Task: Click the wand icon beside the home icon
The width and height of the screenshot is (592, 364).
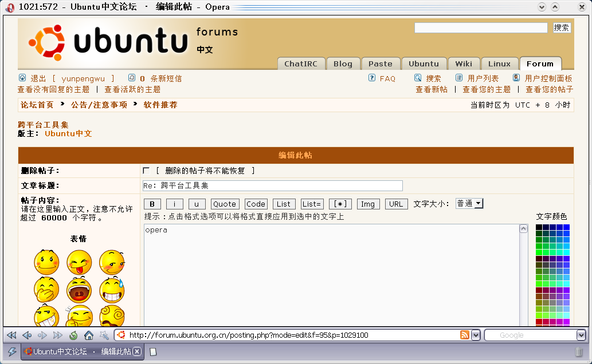Action: pos(104,335)
